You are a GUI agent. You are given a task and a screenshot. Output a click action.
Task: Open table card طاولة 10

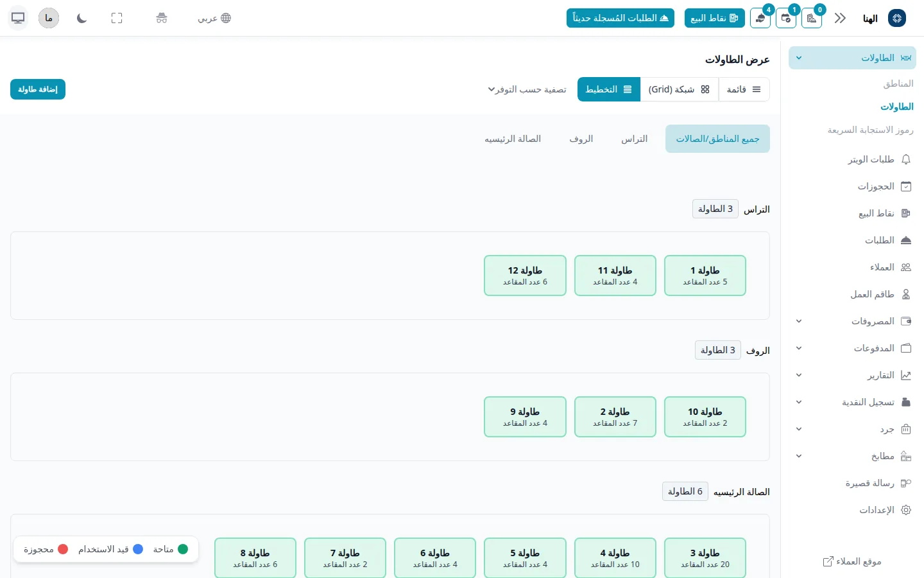tap(705, 417)
